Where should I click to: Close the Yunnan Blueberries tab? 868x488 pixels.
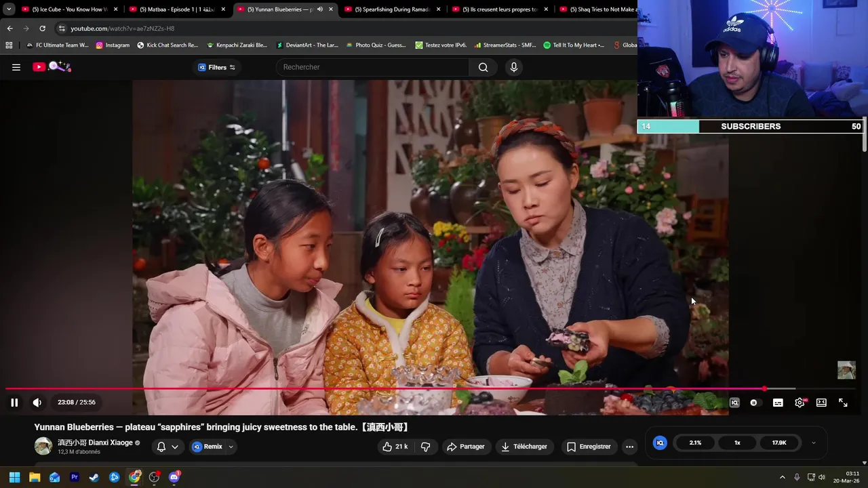click(x=331, y=9)
